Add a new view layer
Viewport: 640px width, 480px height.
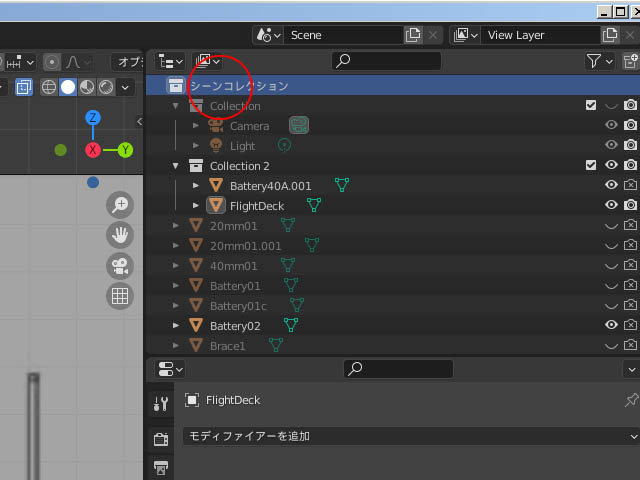(610, 35)
